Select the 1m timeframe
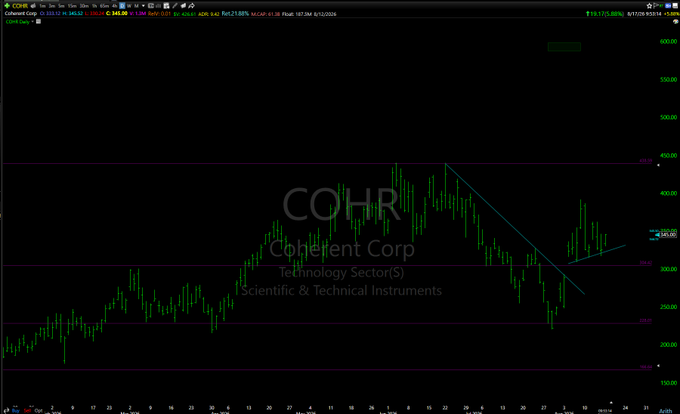680x414 pixels. [x=42, y=6]
